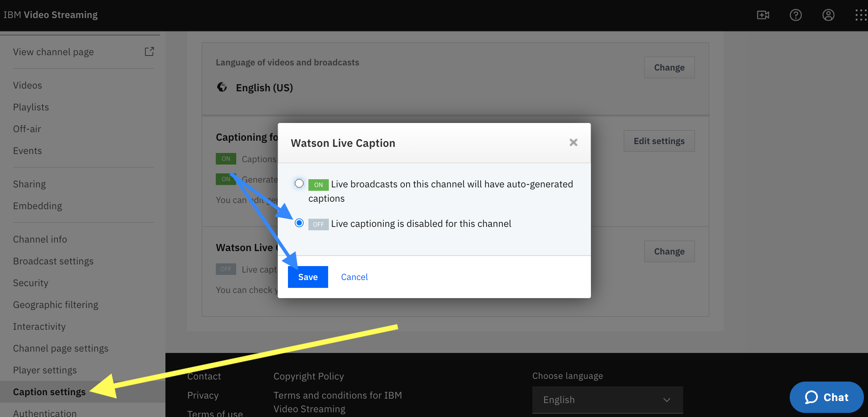Close the Watson Live Caption dialog
This screenshot has height=417, width=868.
click(574, 142)
